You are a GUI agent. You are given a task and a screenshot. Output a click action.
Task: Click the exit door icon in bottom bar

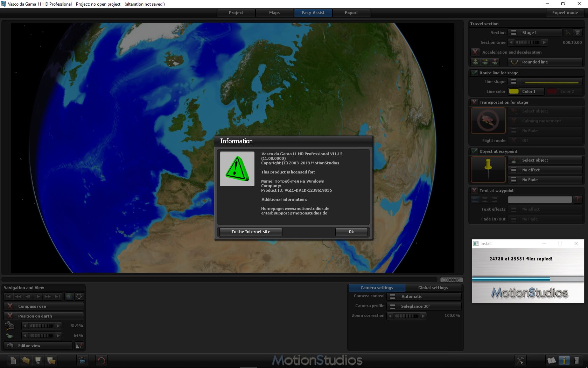(x=576, y=360)
